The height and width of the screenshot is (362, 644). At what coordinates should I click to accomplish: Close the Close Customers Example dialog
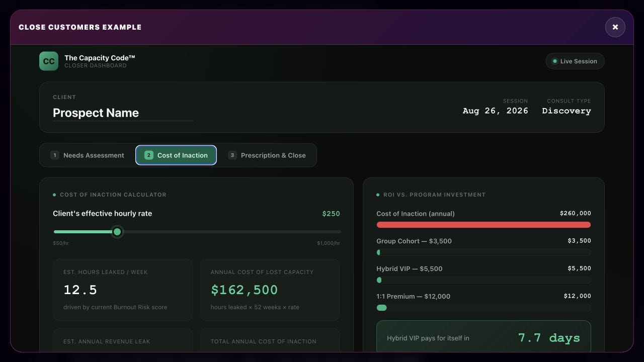click(x=615, y=27)
